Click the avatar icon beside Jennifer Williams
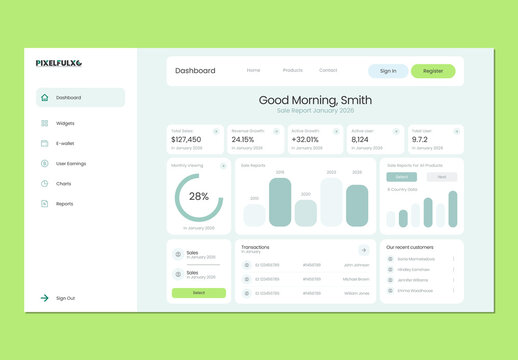 [x=390, y=280]
